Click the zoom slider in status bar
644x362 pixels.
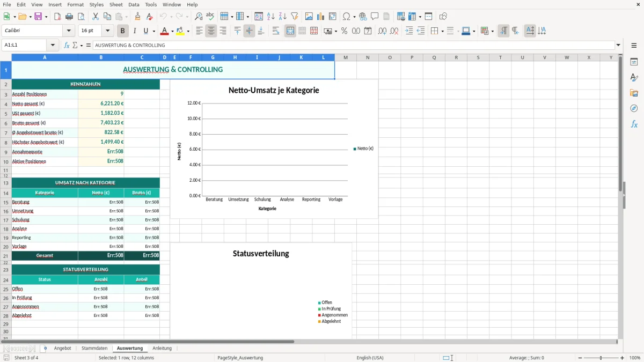[x=601, y=358]
